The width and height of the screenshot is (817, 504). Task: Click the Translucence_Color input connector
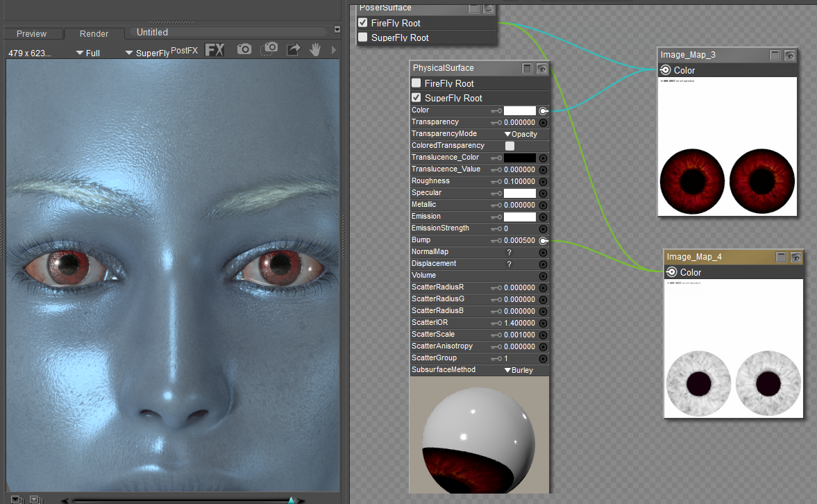coord(543,158)
